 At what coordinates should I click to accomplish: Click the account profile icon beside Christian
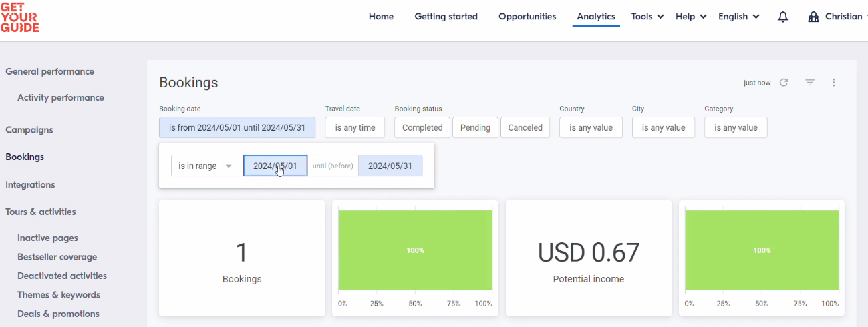pyautogui.click(x=813, y=17)
